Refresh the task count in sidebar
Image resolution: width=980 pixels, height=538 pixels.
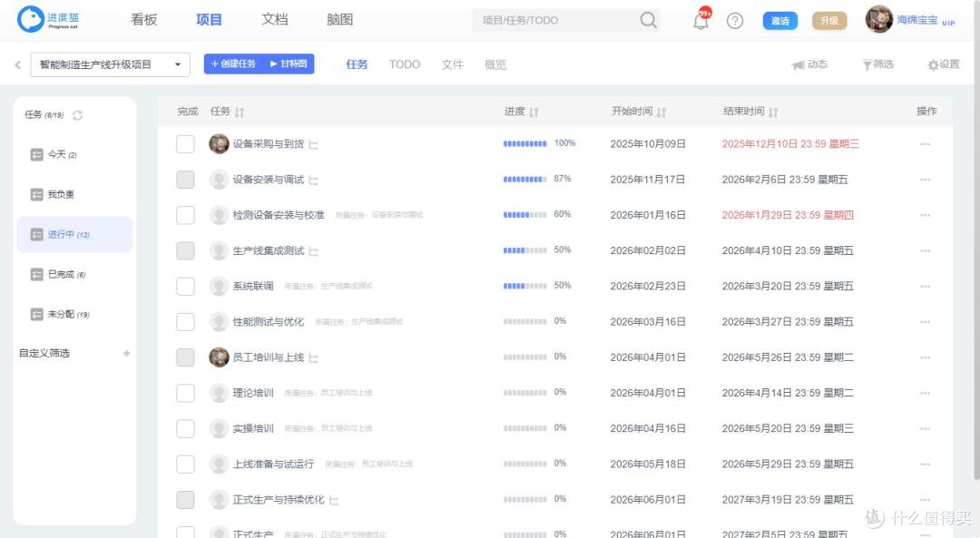coord(77,115)
